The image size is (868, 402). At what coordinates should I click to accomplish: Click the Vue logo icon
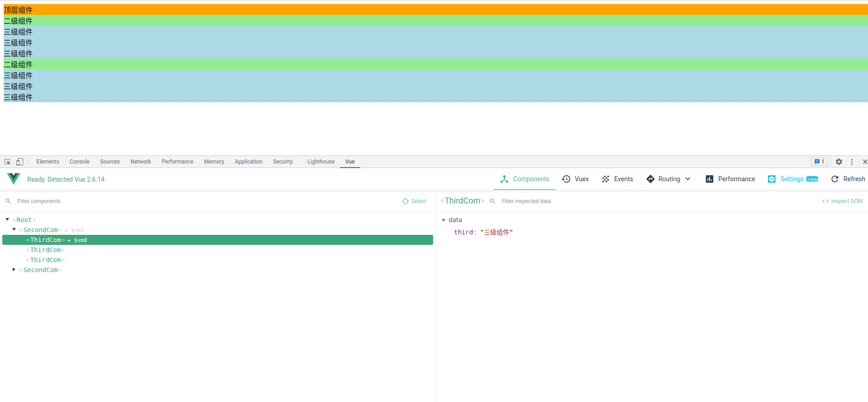click(14, 179)
